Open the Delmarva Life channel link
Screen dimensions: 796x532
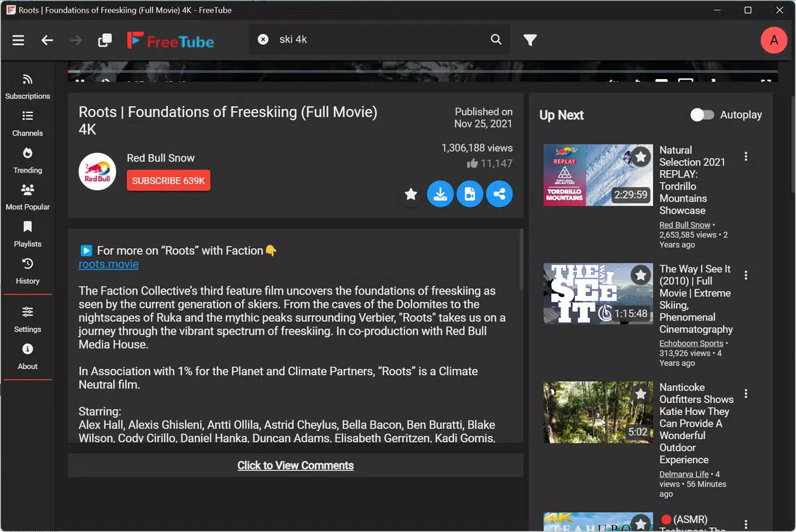pos(684,474)
